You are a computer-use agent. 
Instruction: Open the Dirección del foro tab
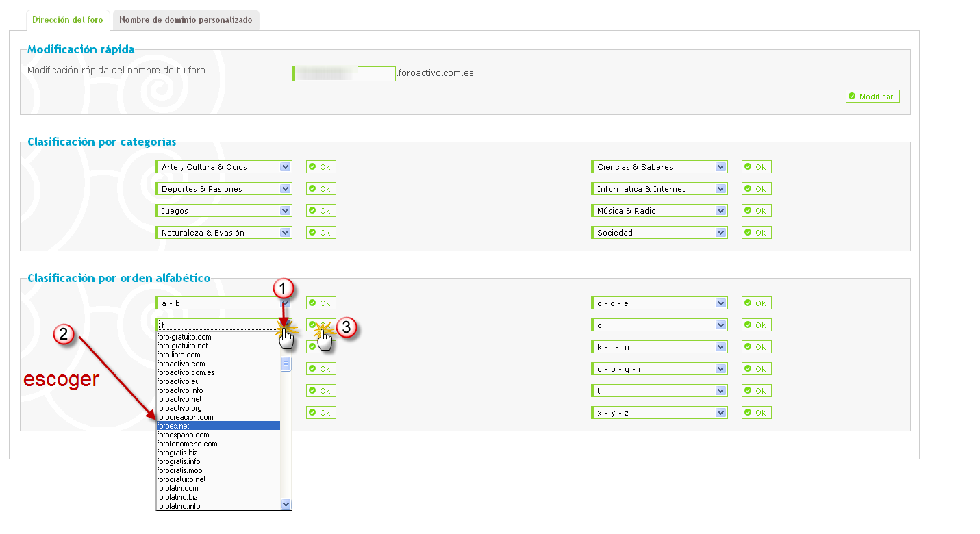point(68,20)
